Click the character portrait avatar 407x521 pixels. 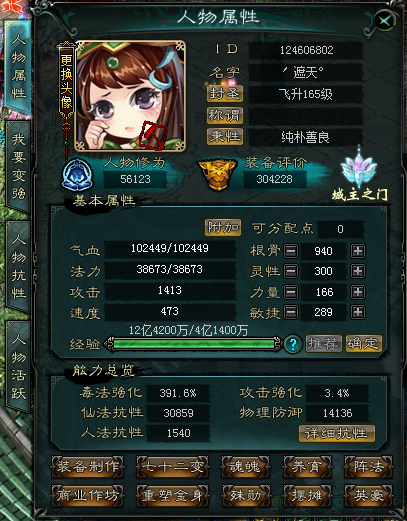click(x=130, y=96)
